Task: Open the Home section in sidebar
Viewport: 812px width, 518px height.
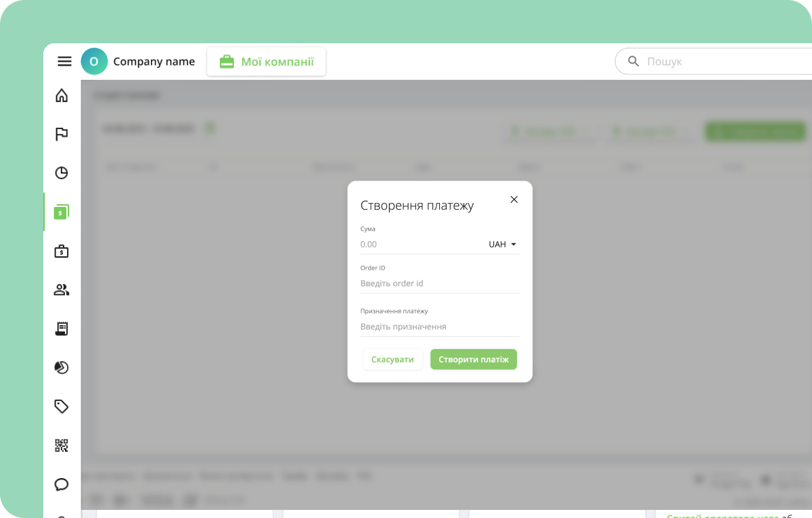Action: 62,95
